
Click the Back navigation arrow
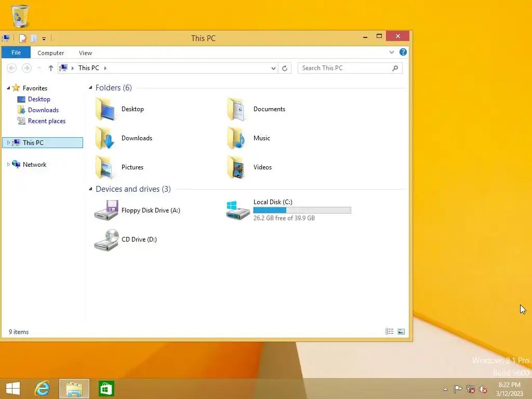click(11, 68)
